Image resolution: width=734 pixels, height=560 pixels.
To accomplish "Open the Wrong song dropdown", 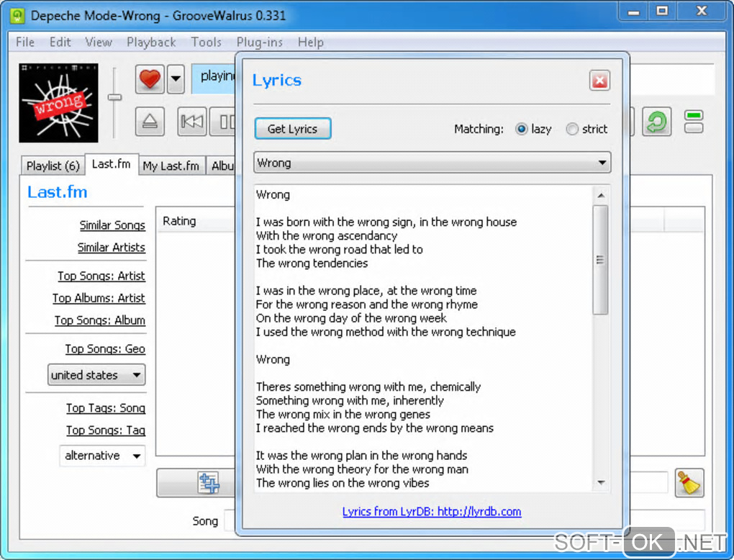I will [432, 163].
